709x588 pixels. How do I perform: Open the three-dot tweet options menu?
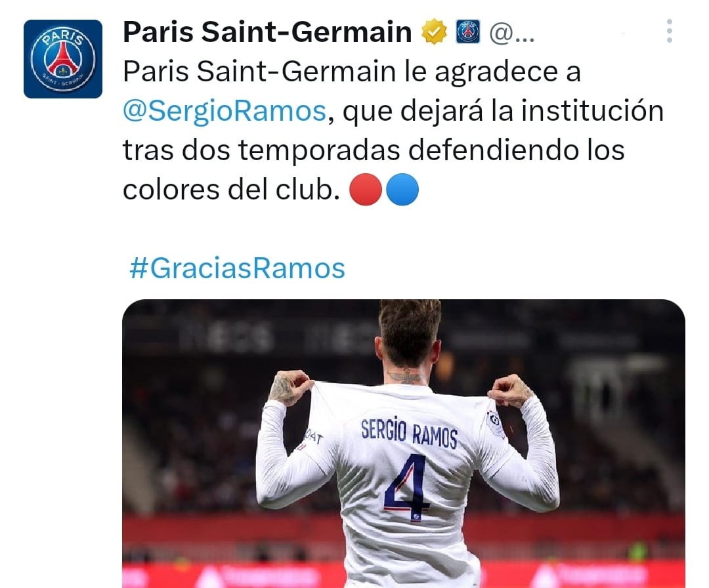tap(669, 31)
